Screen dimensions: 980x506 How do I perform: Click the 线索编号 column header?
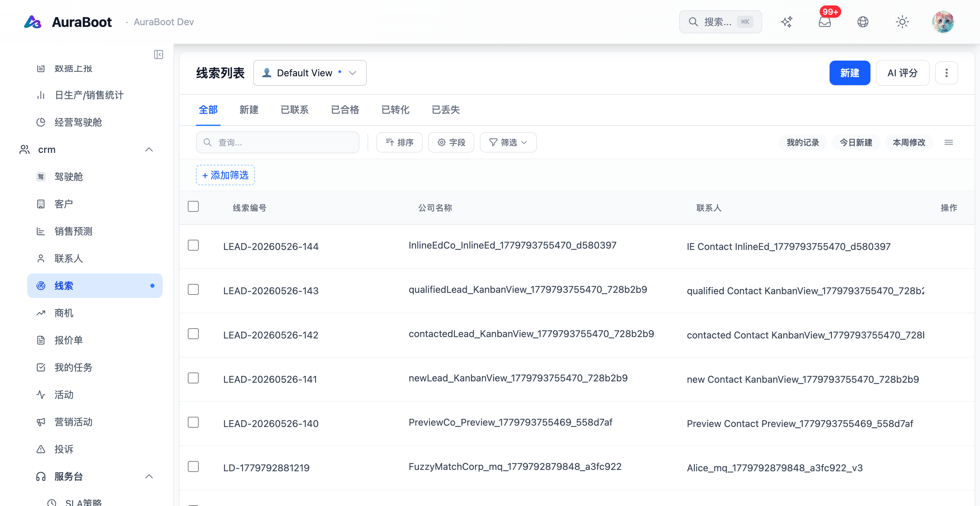pyautogui.click(x=249, y=208)
